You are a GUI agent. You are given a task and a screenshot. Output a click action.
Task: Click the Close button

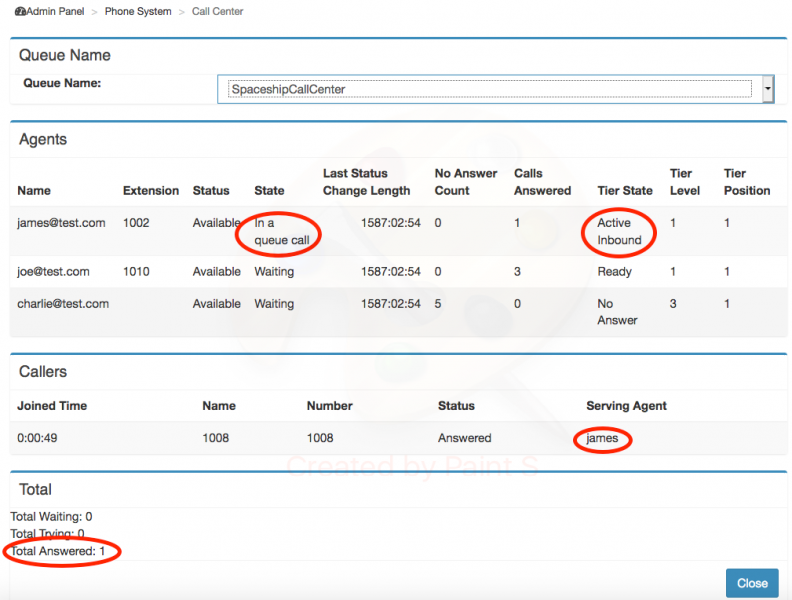(x=752, y=583)
